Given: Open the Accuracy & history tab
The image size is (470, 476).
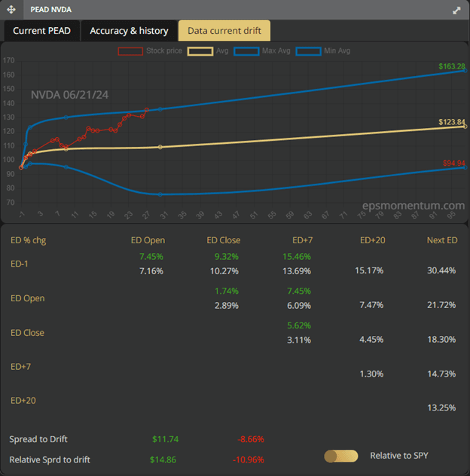Looking at the screenshot, I should click(x=129, y=31).
